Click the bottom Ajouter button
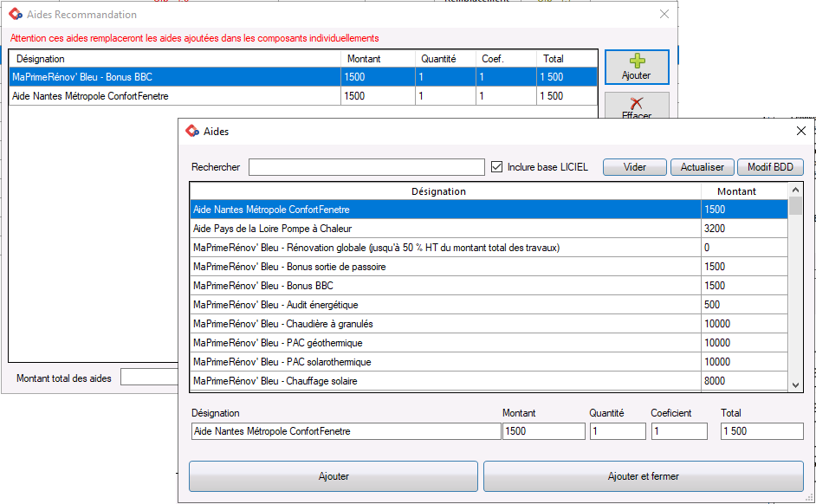Viewport: 816px width, 504px height. point(333,475)
